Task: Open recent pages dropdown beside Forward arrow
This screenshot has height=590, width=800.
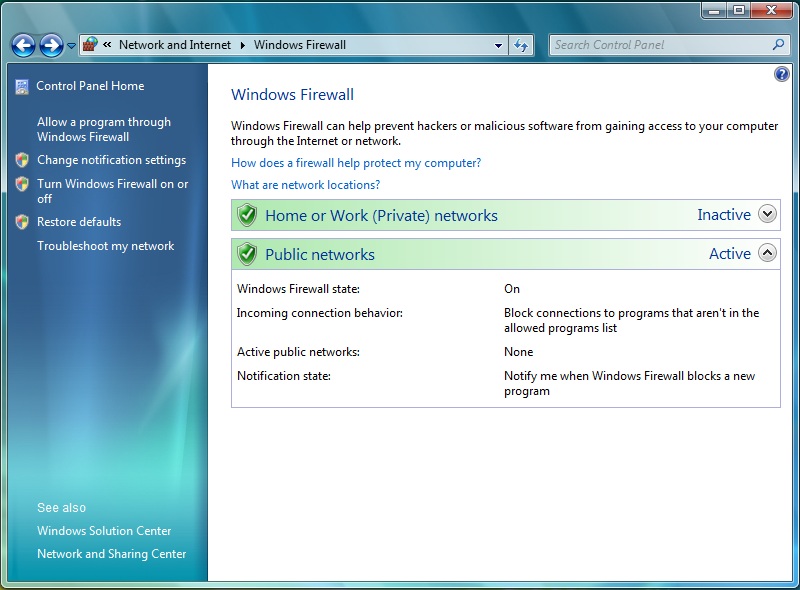Action: 71,46
